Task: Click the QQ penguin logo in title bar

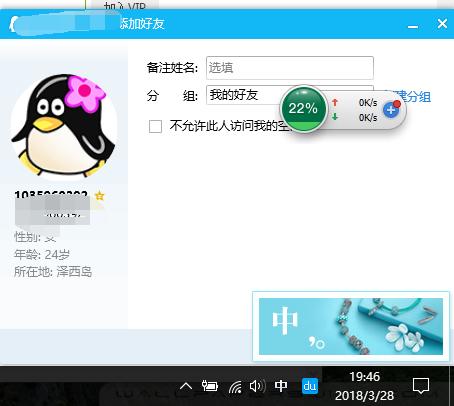Action: (12, 24)
